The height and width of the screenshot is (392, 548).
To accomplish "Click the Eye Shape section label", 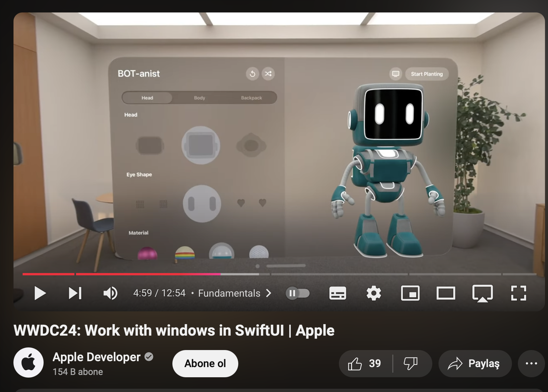I will pyautogui.click(x=139, y=174).
